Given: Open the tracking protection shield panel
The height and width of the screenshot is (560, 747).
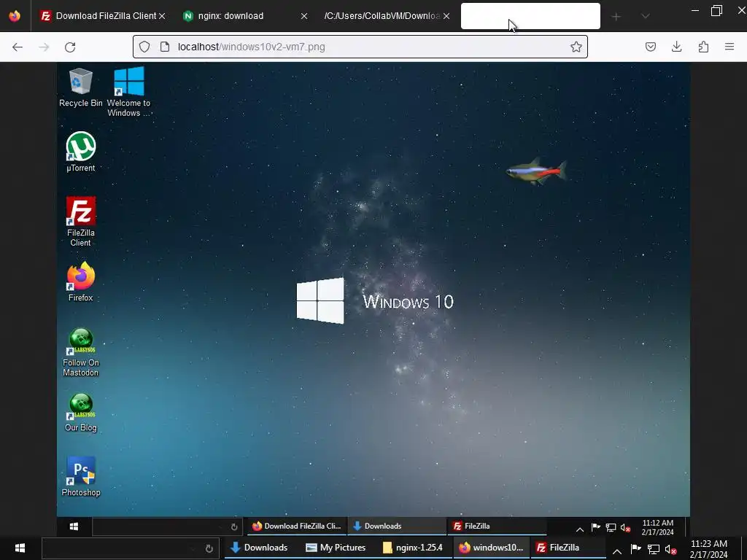Looking at the screenshot, I should [x=144, y=47].
